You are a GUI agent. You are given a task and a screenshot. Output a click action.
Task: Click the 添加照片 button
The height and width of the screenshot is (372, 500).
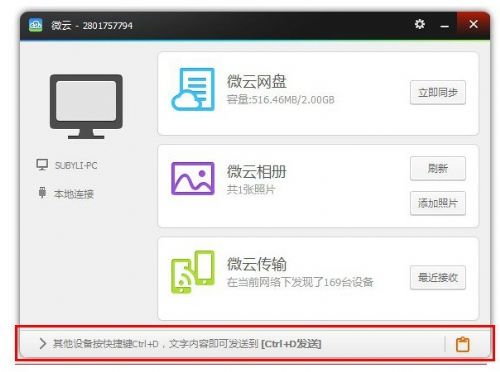coord(438,203)
